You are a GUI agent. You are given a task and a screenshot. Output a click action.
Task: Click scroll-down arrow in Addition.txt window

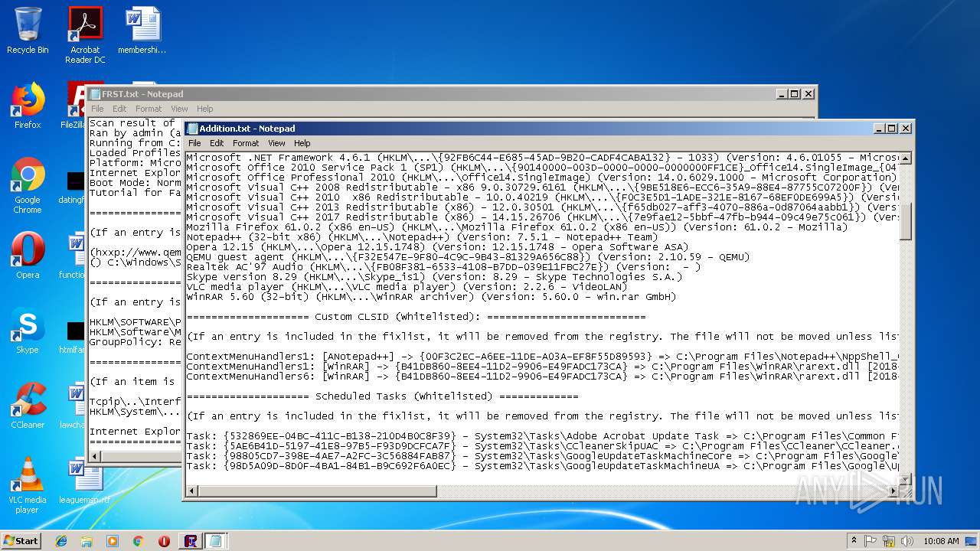[905, 479]
